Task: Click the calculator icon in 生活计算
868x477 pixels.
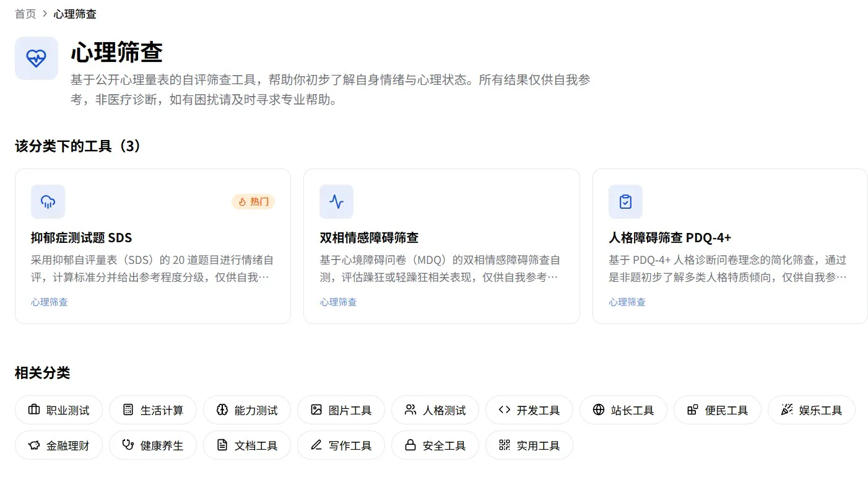Action: click(128, 409)
